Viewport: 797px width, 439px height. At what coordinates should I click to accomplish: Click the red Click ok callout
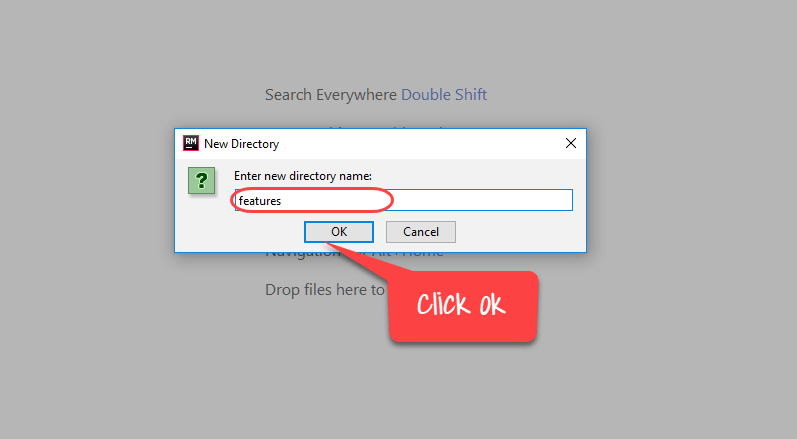tap(463, 306)
